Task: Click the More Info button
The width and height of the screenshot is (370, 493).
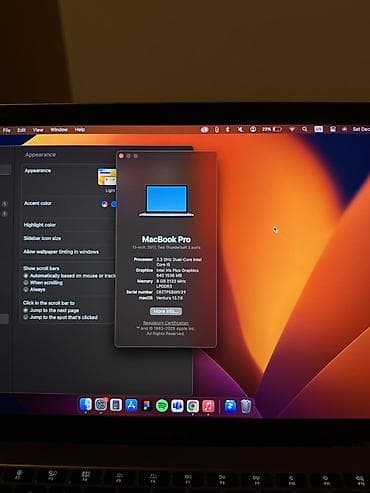Action: click(166, 311)
